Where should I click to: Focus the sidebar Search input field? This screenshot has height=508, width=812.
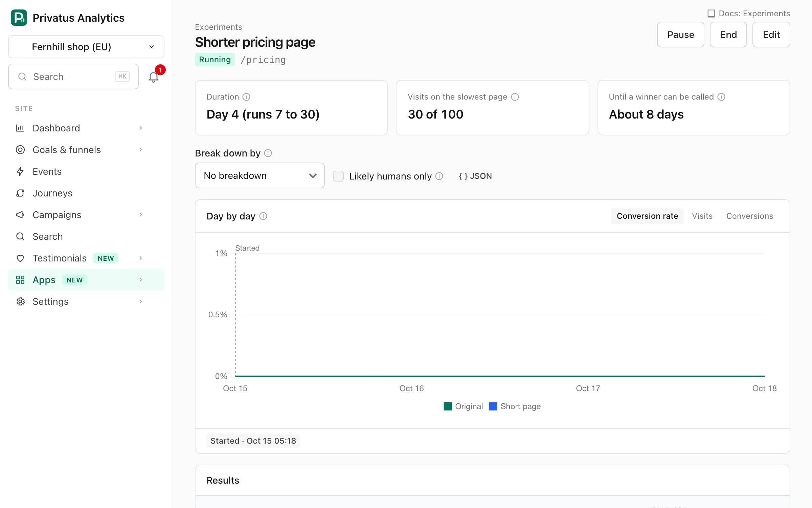click(73, 77)
